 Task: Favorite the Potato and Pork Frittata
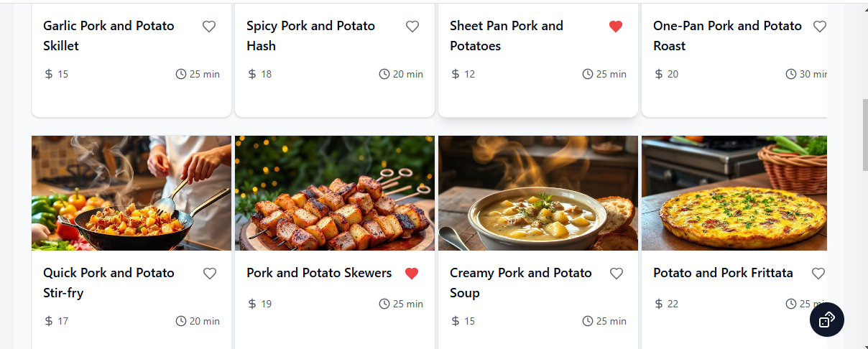coord(818,274)
